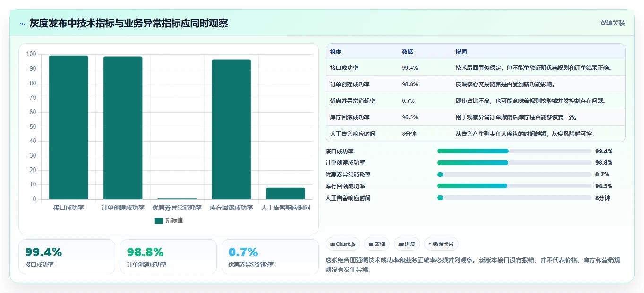Screen dimensions: 644x293
Task: Click the tiny 优惠券异常消耗率 bar in chart
Action: pos(177,199)
